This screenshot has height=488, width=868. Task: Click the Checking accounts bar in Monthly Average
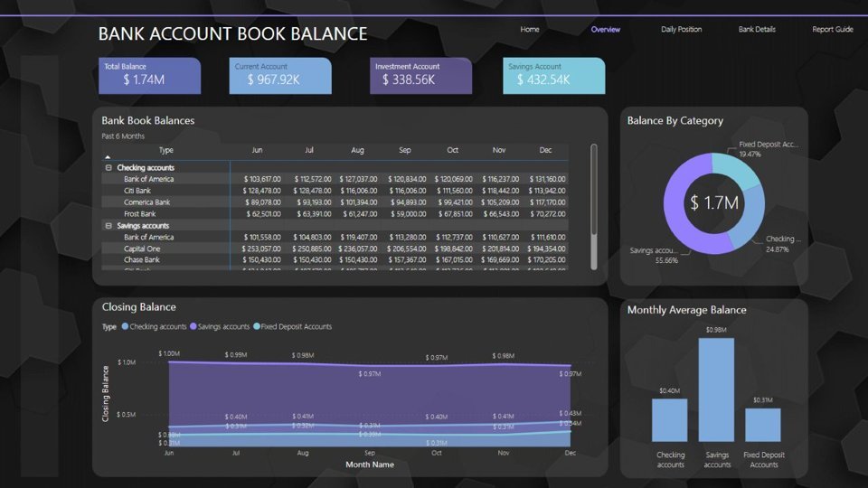point(669,420)
